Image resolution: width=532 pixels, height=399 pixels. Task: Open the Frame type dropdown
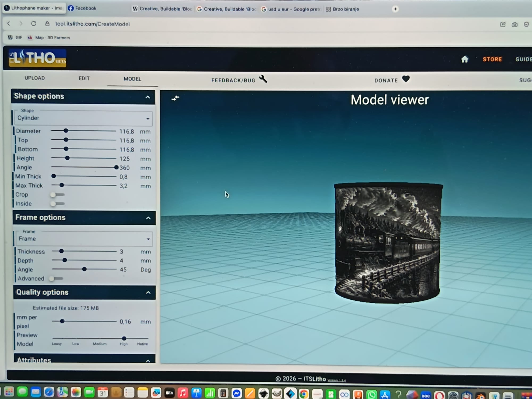click(x=84, y=239)
